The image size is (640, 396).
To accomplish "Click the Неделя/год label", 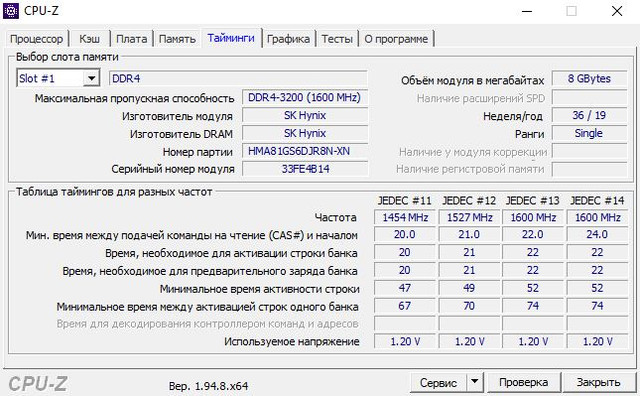I will click(x=513, y=116).
